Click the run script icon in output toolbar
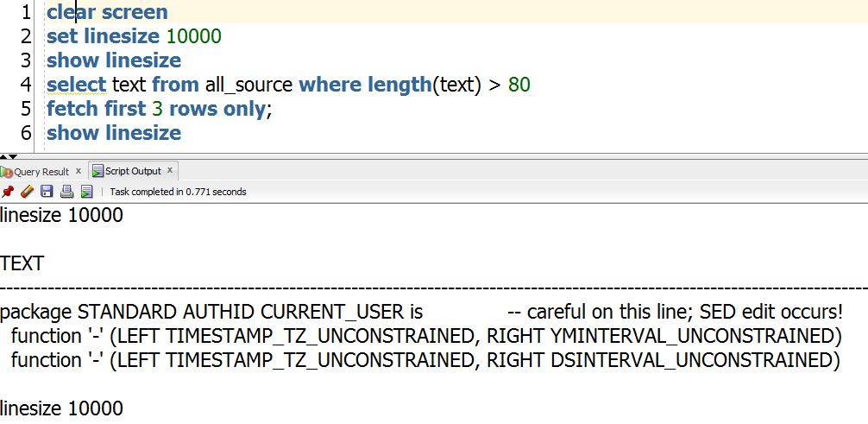868x424 pixels. click(x=87, y=192)
